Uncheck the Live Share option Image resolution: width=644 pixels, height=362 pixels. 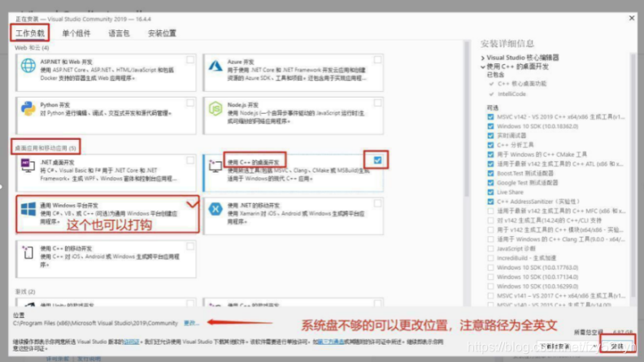[490, 192]
